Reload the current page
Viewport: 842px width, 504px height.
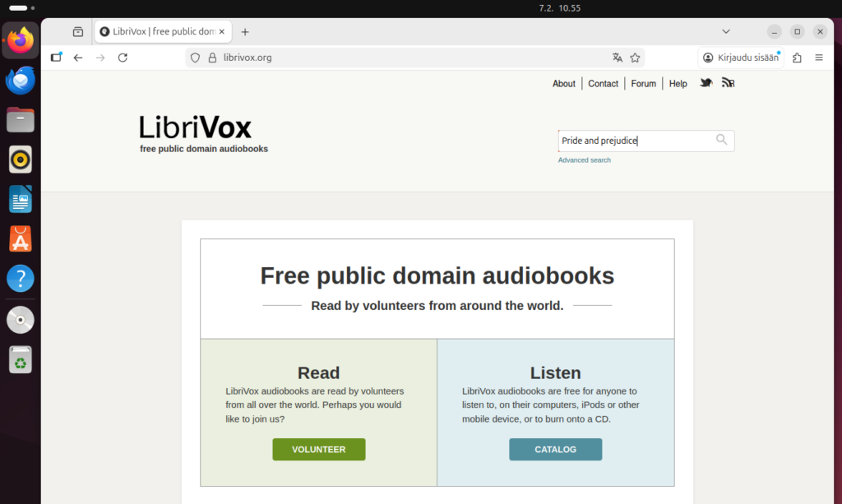click(123, 58)
